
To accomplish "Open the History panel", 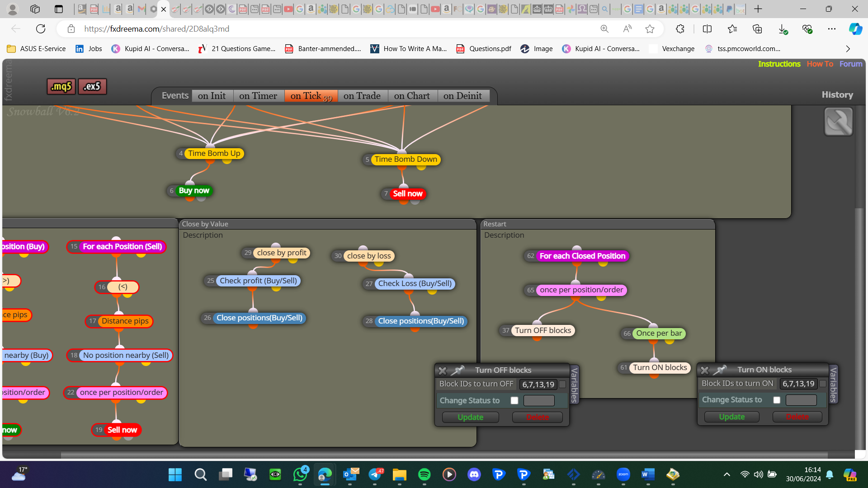I will (x=837, y=95).
